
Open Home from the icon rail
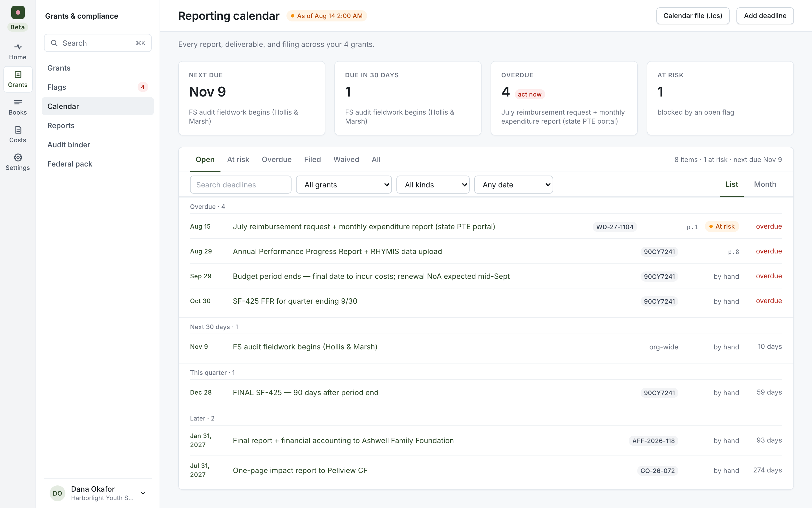(18, 52)
